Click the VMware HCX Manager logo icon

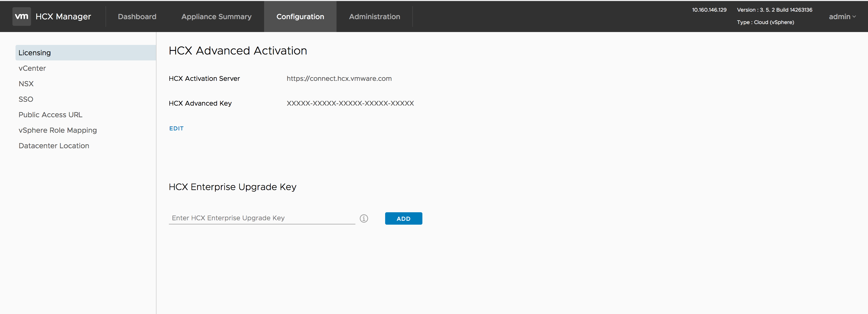(x=20, y=16)
